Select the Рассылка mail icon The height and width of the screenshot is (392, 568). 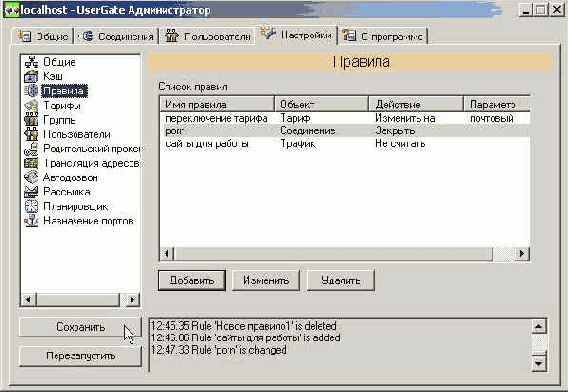point(31,192)
